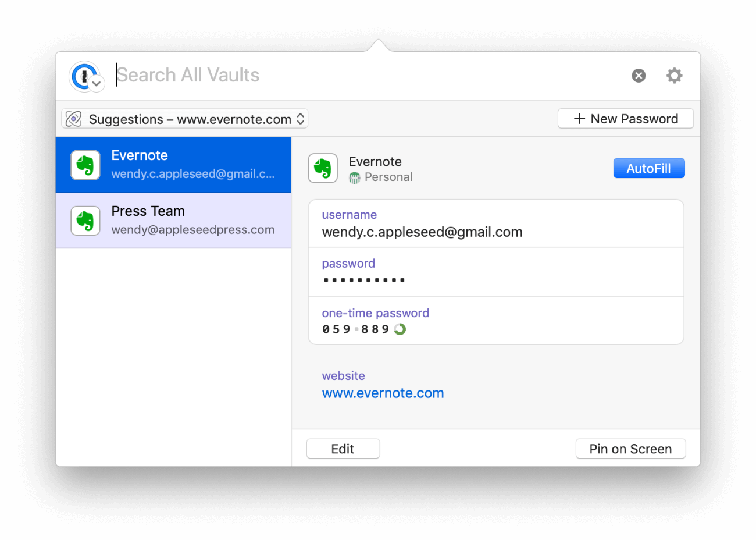756x540 pixels.
Task: Click the wendy@appleseedpress.com subtitle
Action: pyautogui.click(x=193, y=230)
